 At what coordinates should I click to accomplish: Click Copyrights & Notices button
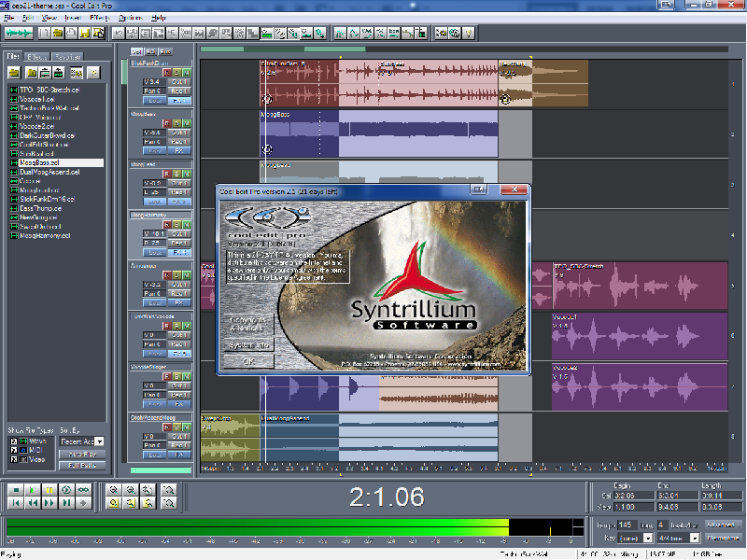coord(248,324)
